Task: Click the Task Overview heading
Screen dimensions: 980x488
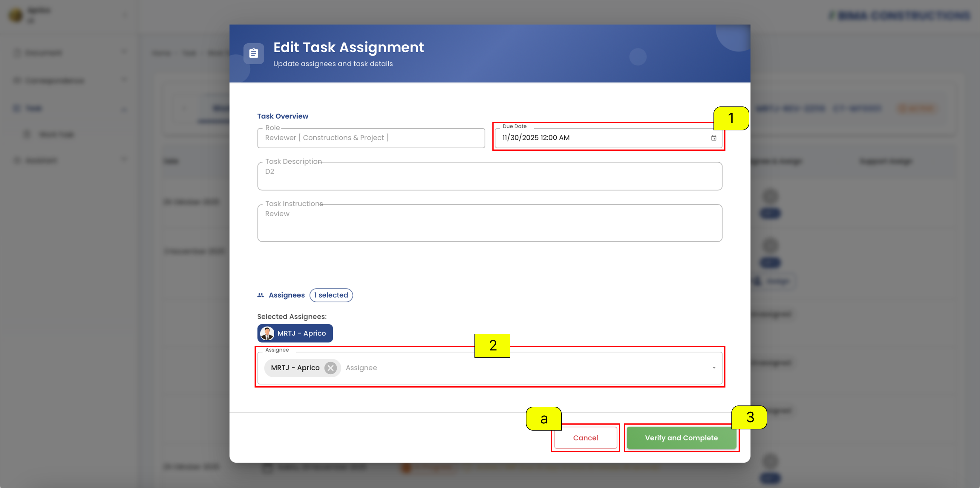Action: tap(283, 116)
